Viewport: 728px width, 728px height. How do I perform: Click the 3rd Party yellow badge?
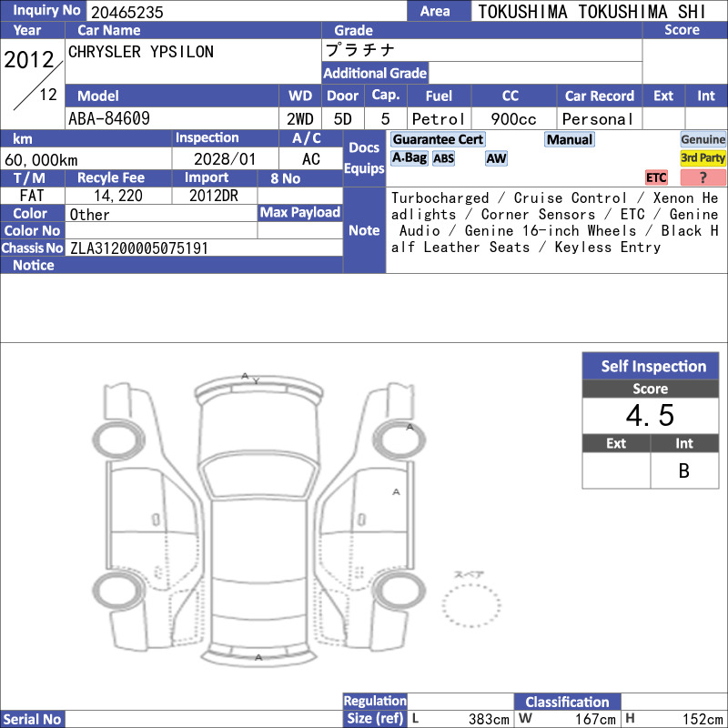[x=703, y=158]
